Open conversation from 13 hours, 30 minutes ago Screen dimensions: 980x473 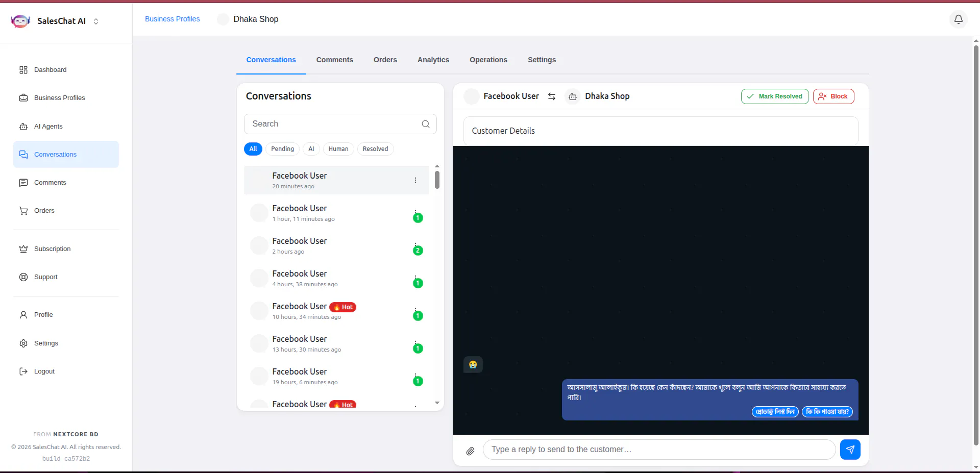tap(336, 343)
